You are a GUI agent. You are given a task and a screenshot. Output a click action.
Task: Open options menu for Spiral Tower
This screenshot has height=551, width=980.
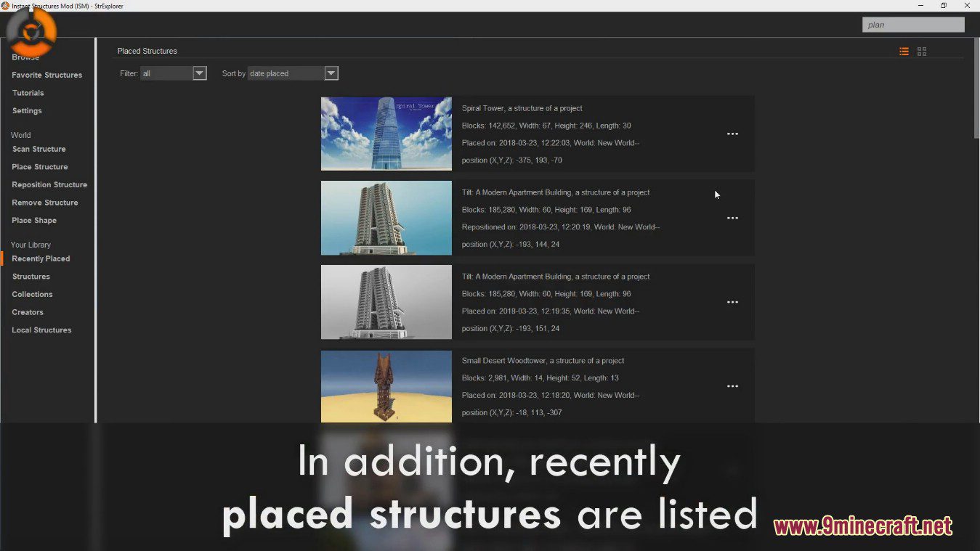732,134
